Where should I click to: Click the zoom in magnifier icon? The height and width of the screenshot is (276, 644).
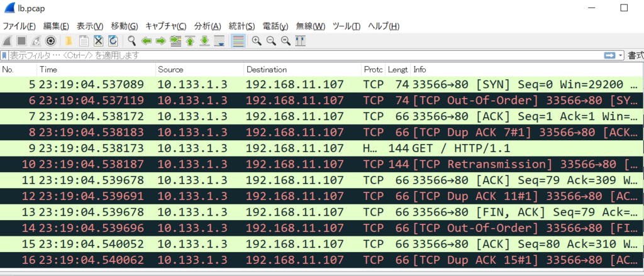[257, 41]
